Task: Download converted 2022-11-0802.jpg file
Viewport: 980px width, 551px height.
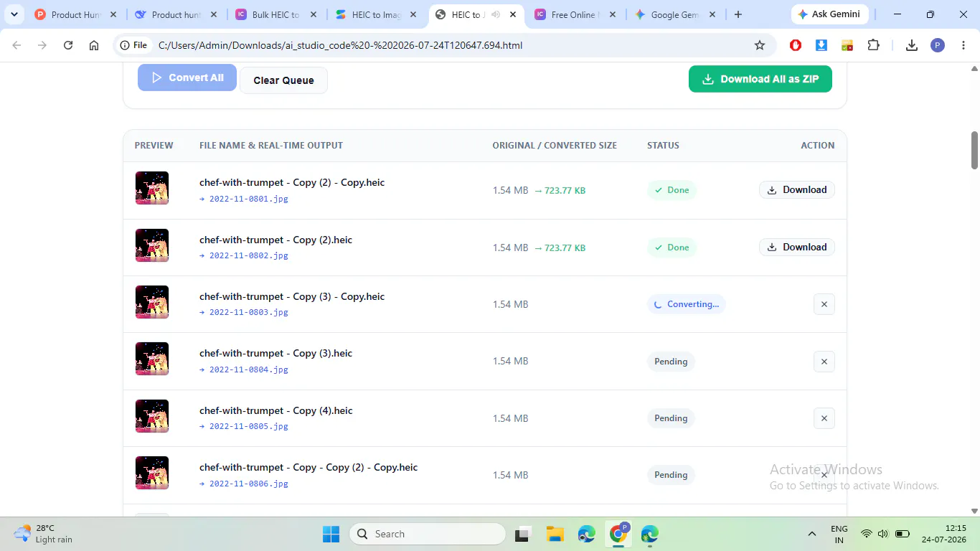Action: tap(797, 247)
